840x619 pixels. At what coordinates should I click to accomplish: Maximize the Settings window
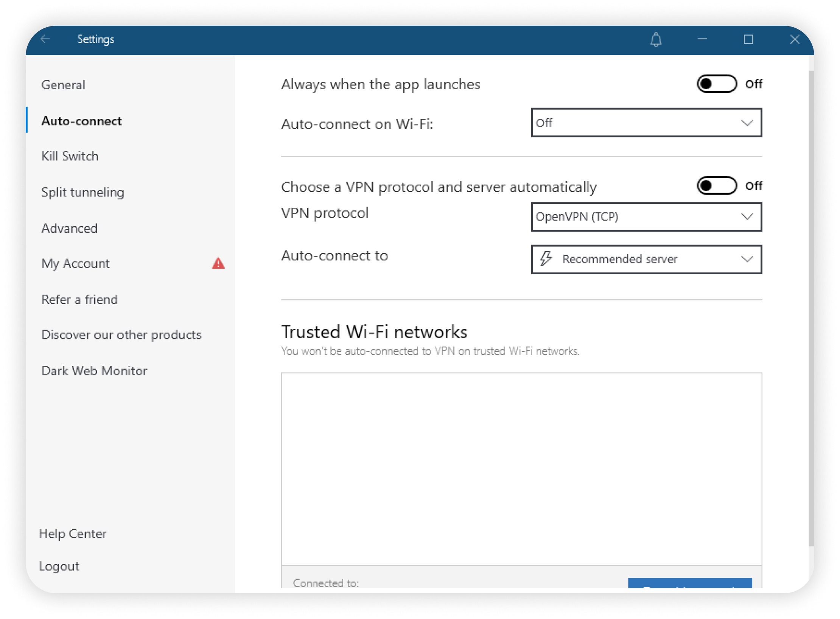748,39
